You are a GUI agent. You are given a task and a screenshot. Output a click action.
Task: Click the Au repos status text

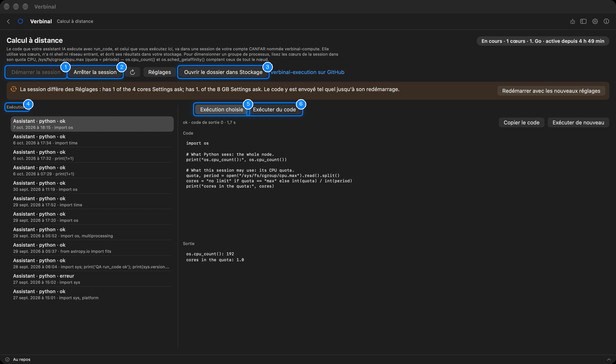22,359
